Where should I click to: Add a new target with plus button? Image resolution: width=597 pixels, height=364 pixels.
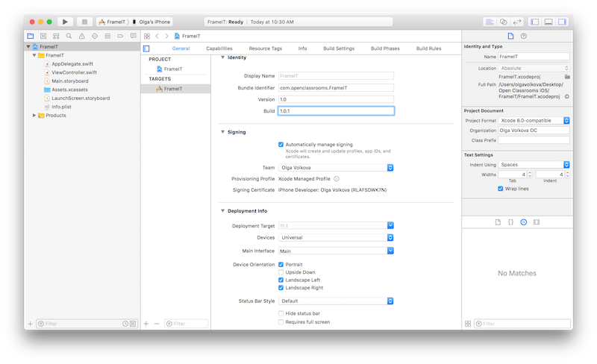pos(146,324)
